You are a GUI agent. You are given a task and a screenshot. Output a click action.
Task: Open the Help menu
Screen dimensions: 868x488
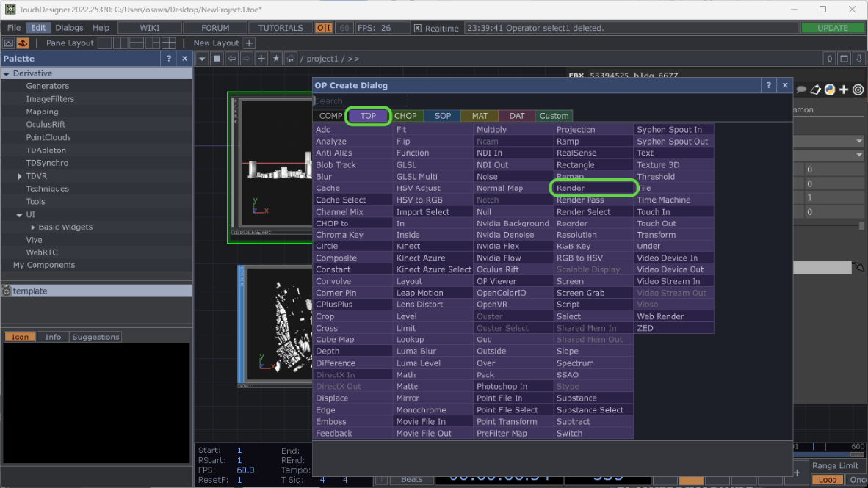tap(101, 28)
